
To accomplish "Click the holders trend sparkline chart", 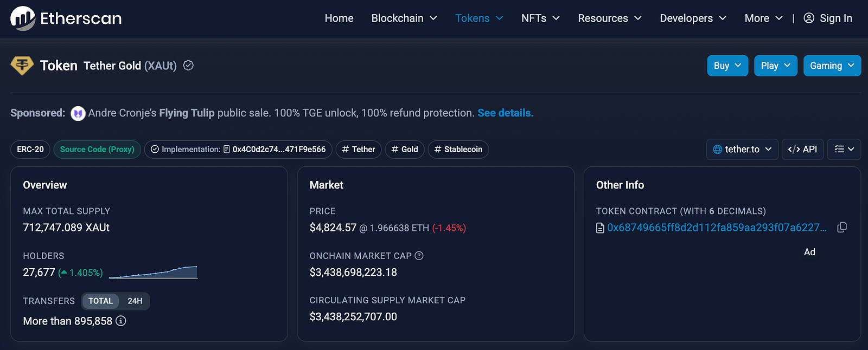I will click(153, 272).
